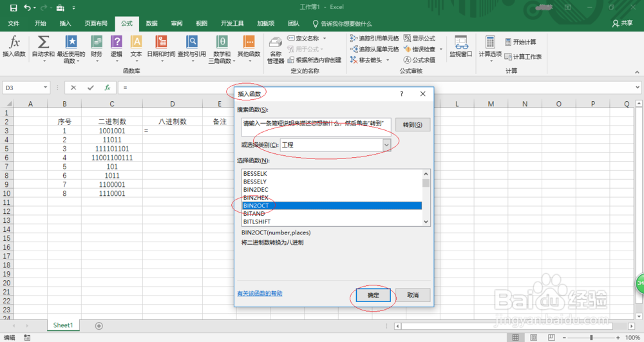The width and height of the screenshot is (644, 342).
Task: Click the Cancel (取消) button
Action: tap(413, 295)
